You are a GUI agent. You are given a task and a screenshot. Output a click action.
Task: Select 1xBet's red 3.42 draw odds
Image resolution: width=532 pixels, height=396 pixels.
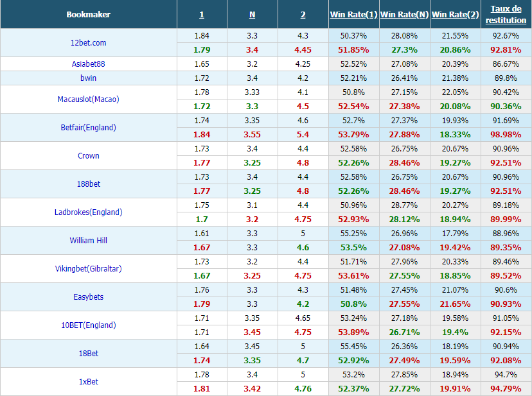tap(252, 389)
